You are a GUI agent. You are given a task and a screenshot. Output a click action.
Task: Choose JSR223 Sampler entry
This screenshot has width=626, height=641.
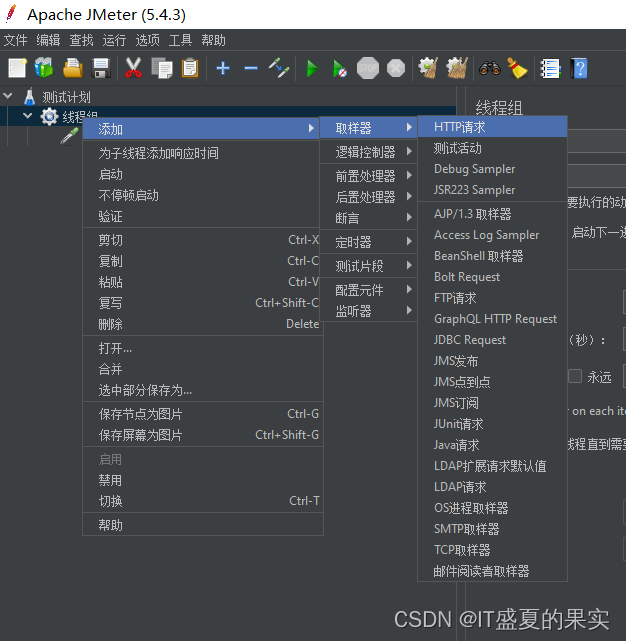492,190
